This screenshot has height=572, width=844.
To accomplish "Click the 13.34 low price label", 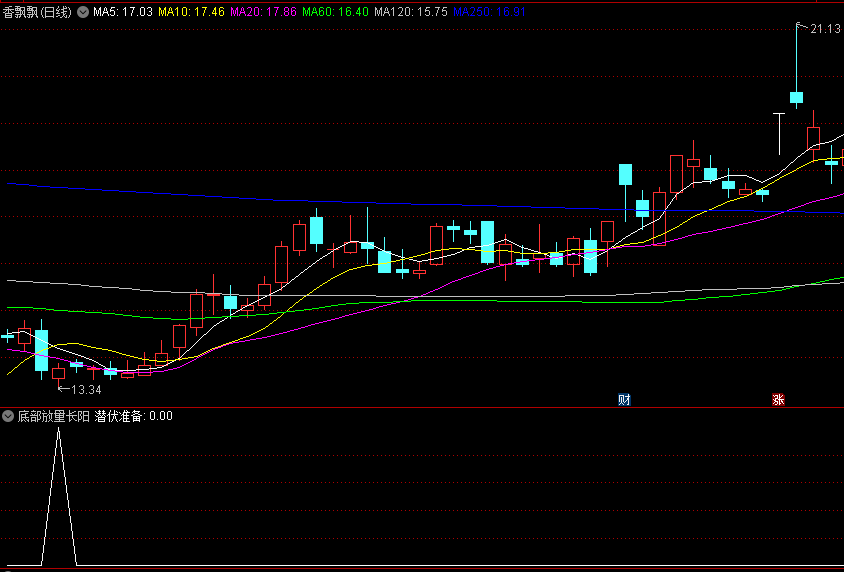I will click(x=86, y=390).
